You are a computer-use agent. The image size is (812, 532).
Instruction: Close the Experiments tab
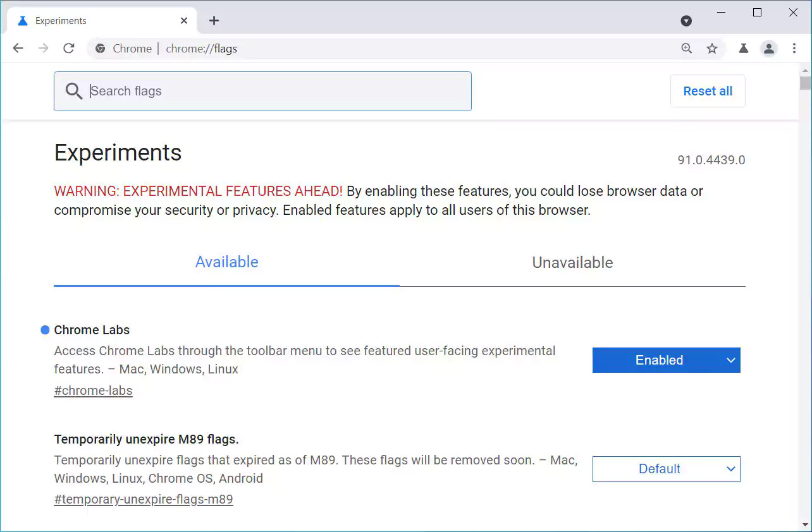point(184,21)
